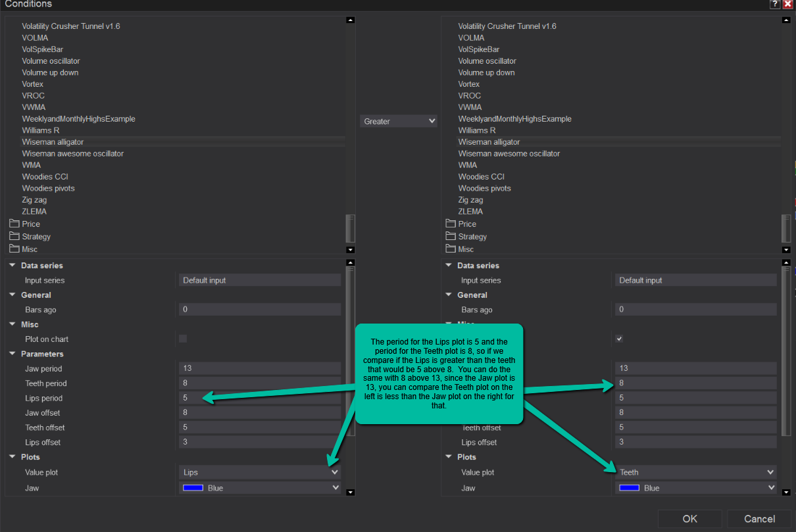Select Wiseman alligator in the right list

[x=489, y=142]
